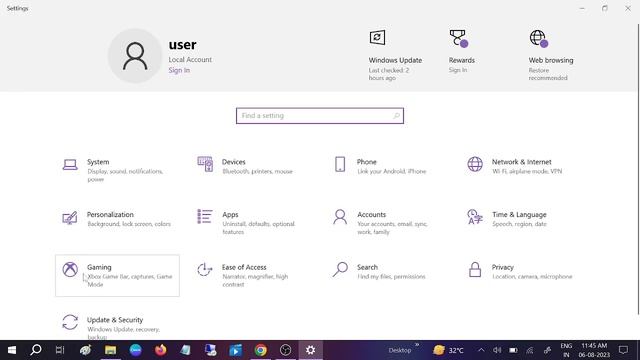
Task: Click the Desktop toolbar label in taskbar
Action: click(400, 350)
